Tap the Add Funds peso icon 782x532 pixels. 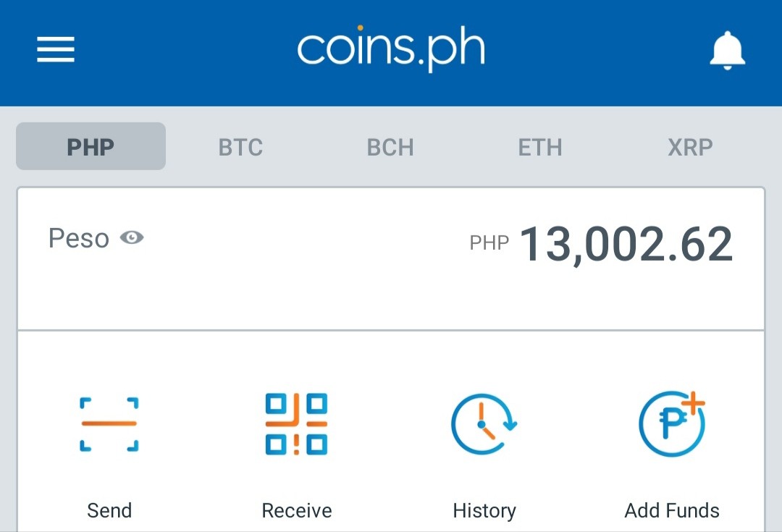coord(672,424)
